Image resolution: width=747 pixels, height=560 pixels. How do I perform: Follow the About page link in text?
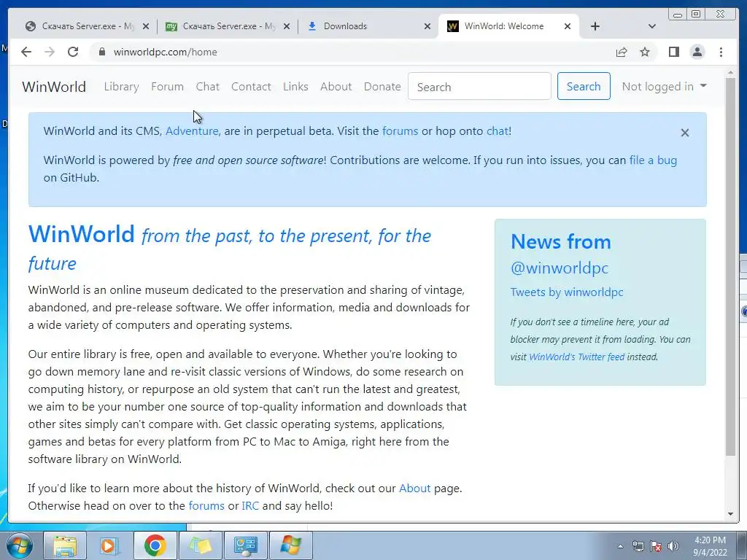[414, 488]
